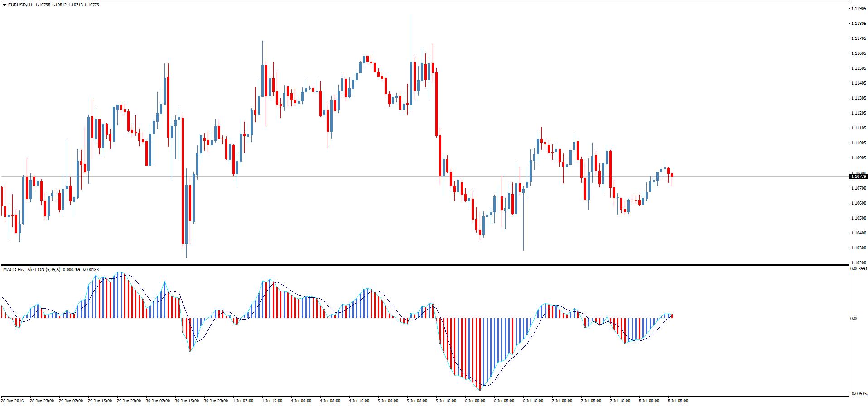Viewport: 868px width, 406px height.
Task: Click the 4 Jul 16:00 time label
Action: click(x=359, y=401)
